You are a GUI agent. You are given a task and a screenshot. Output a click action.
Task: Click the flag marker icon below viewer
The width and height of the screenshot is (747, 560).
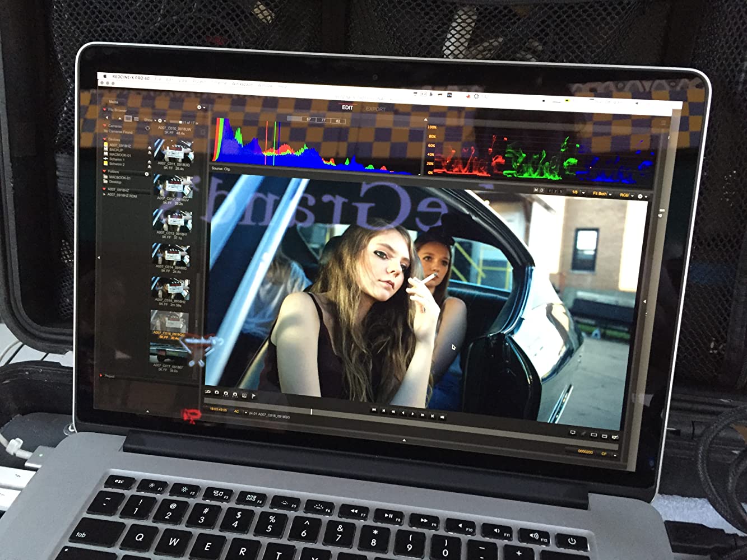tap(254, 395)
